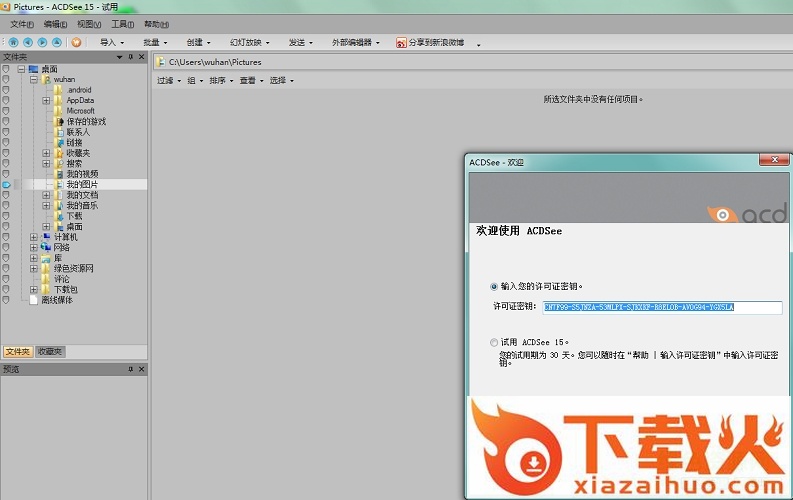Click the 我的视频 video folder icon
Image resolution: width=793 pixels, height=500 pixels.
59,174
